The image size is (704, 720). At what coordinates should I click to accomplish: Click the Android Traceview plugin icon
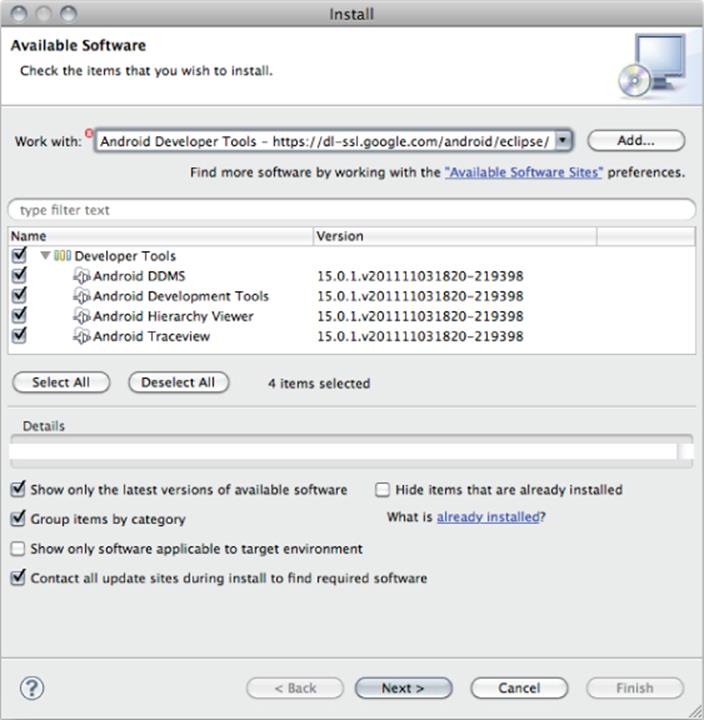(82, 337)
